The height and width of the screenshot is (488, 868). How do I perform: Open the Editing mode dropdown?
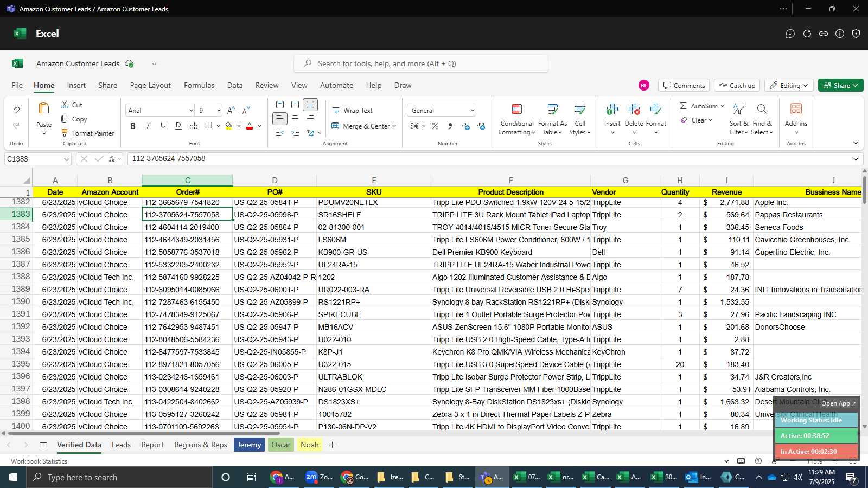point(789,85)
